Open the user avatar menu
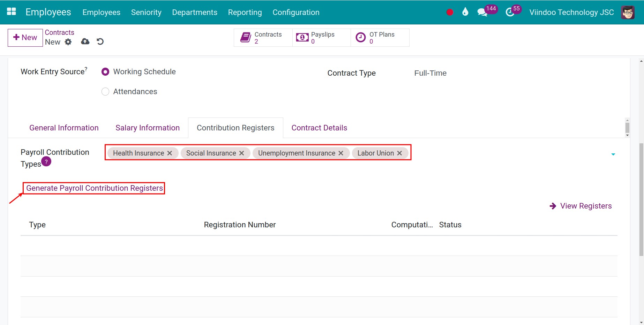 [628, 12]
